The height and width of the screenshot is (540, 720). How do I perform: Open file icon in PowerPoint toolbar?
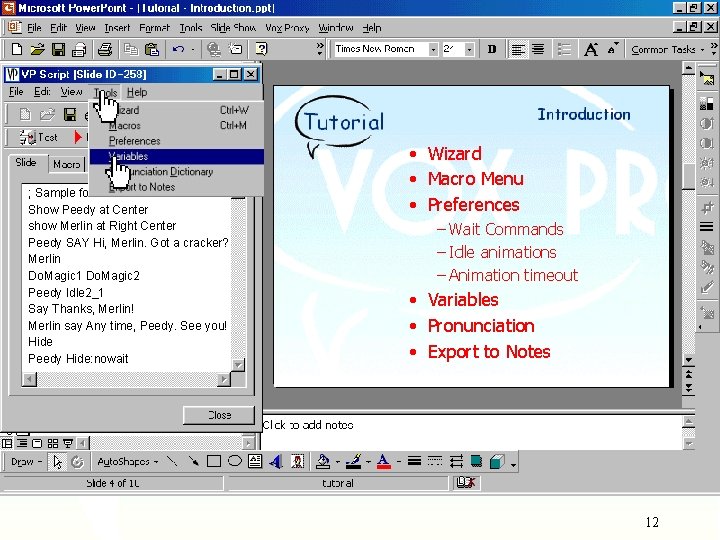pos(38,49)
